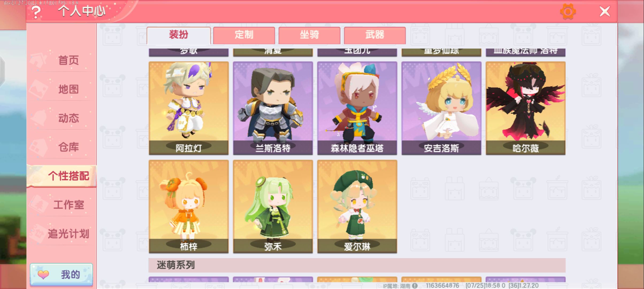The height and width of the screenshot is (289, 644).
Task: Click the question mark help icon
Action: [36, 12]
